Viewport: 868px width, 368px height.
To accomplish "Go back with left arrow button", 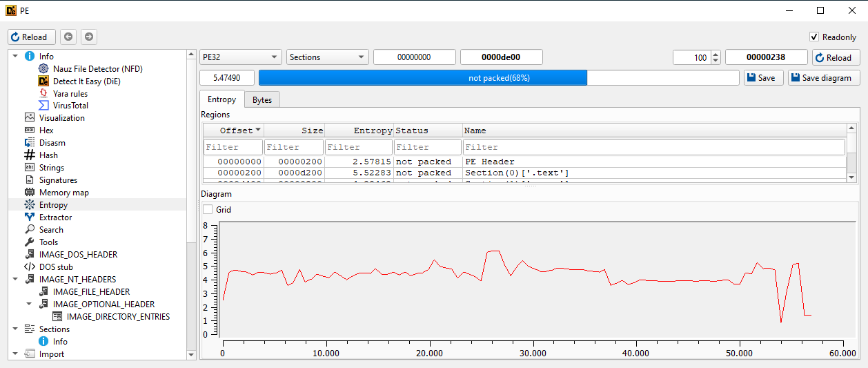I will tap(68, 37).
